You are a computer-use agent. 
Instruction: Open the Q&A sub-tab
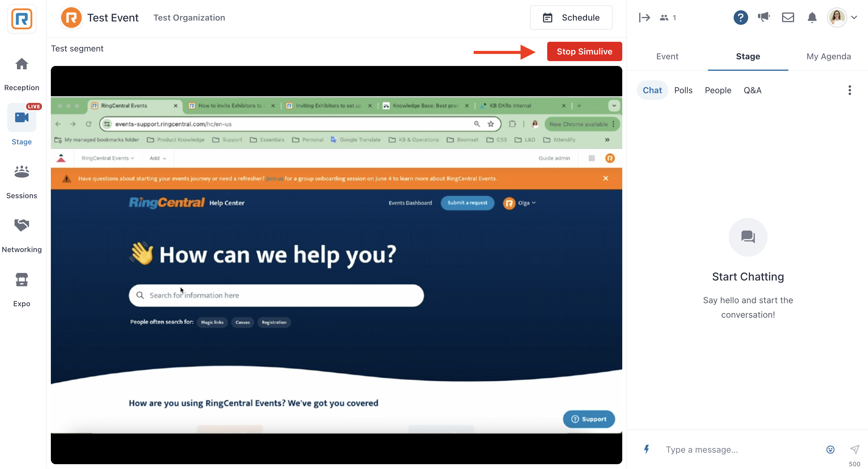click(752, 90)
